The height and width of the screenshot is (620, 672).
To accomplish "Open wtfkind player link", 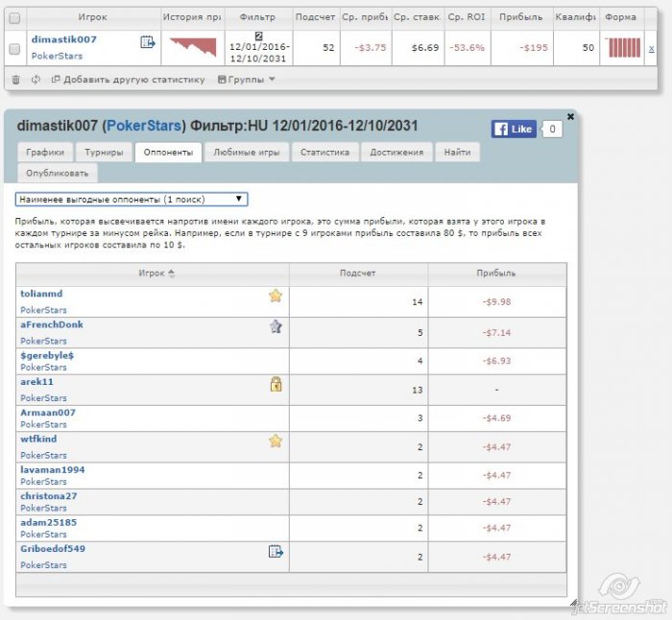I will (x=38, y=439).
